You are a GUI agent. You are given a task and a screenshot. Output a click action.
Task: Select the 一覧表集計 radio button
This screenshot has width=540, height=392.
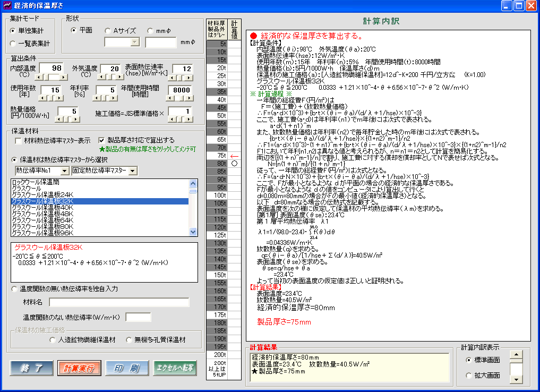pos(13,44)
